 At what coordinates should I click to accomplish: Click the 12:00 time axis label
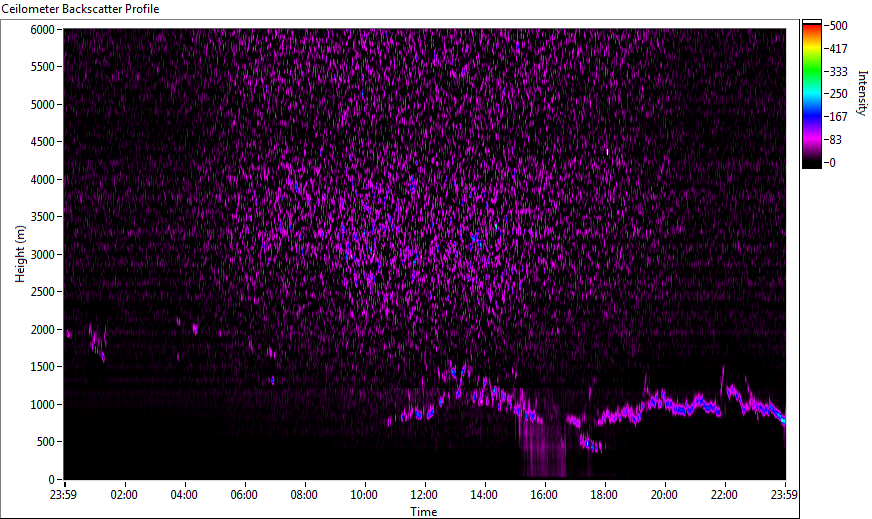point(424,495)
